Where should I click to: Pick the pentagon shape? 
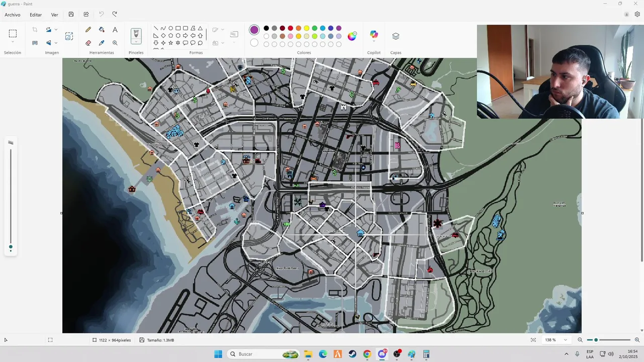click(x=171, y=36)
